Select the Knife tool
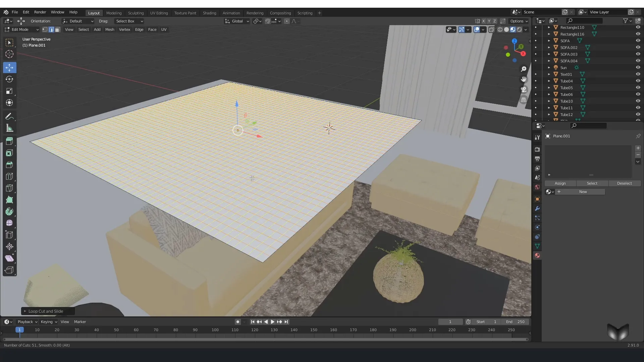 9,188
